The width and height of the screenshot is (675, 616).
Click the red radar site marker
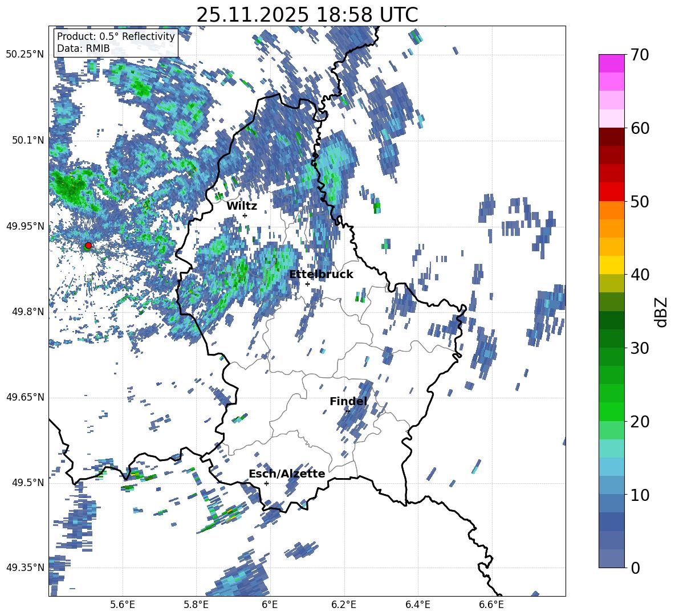[x=88, y=245]
